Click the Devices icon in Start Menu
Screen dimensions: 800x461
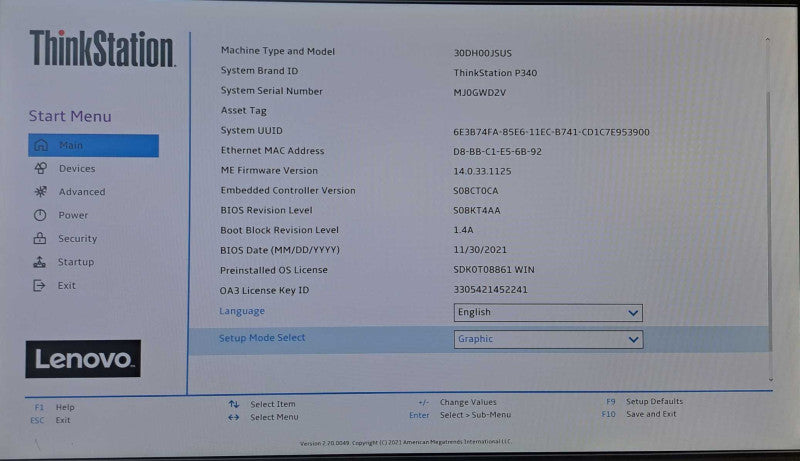pyautogui.click(x=40, y=168)
